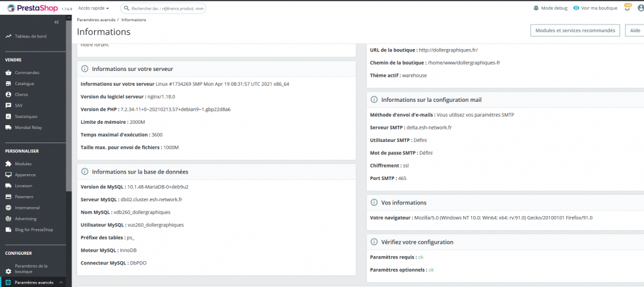Click the Mode debug bug icon
Screen dimensions: 644x287
pyautogui.click(x=536, y=8)
